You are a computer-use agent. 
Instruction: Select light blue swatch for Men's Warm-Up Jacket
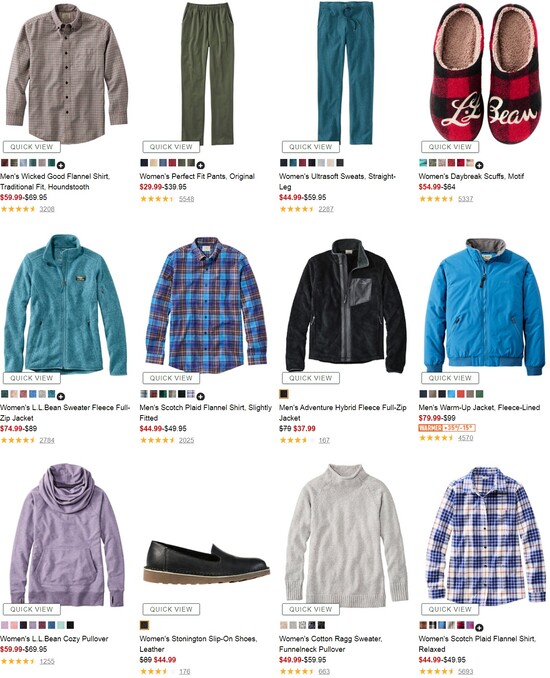pos(451,393)
